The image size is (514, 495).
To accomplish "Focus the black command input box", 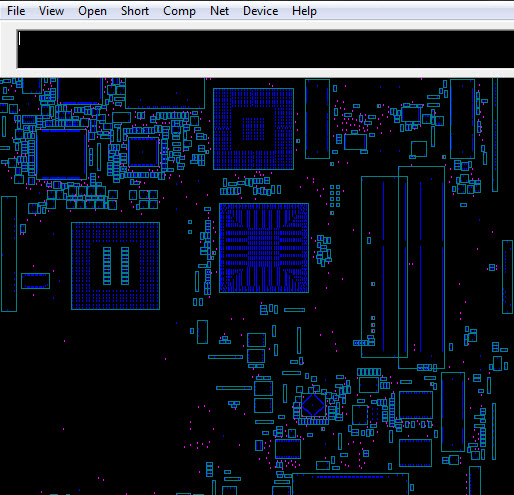I will click(266, 49).
